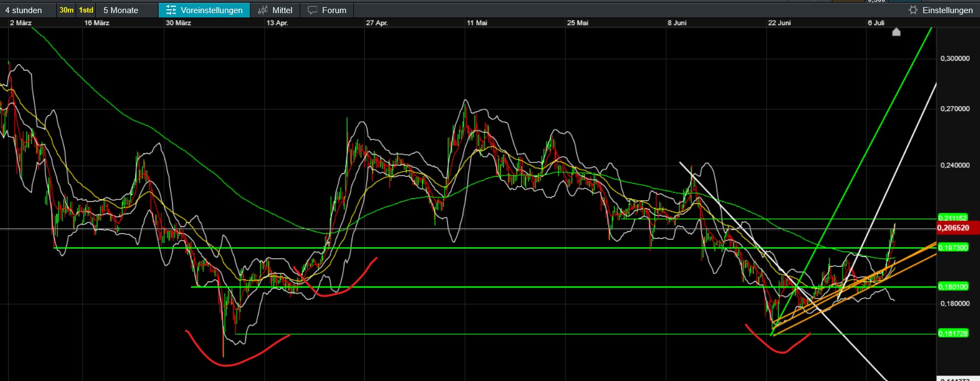Click the red current price 0,206520 label
This screenshot has width=980, height=381.
[x=953, y=228]
